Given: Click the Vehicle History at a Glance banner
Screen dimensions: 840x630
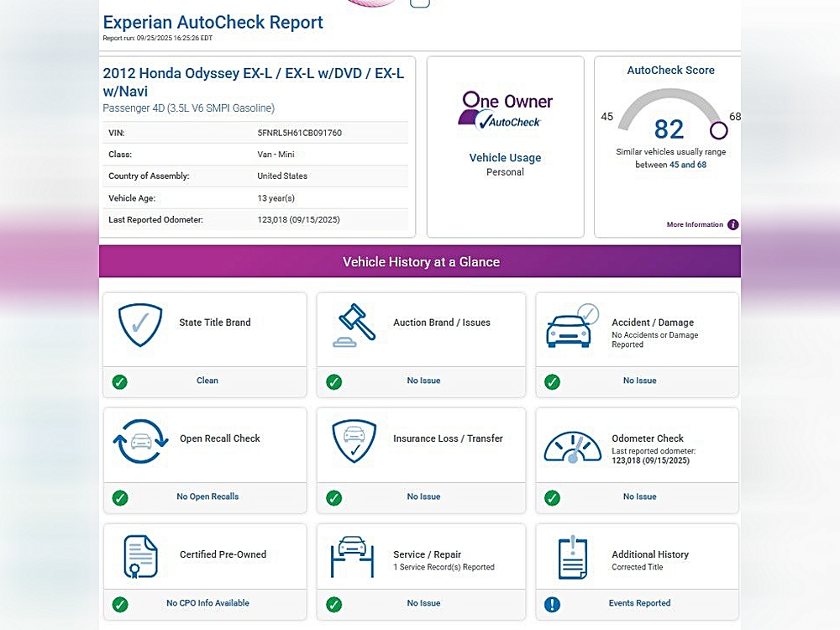Looking at the screenshot, I should click(420, 262).
